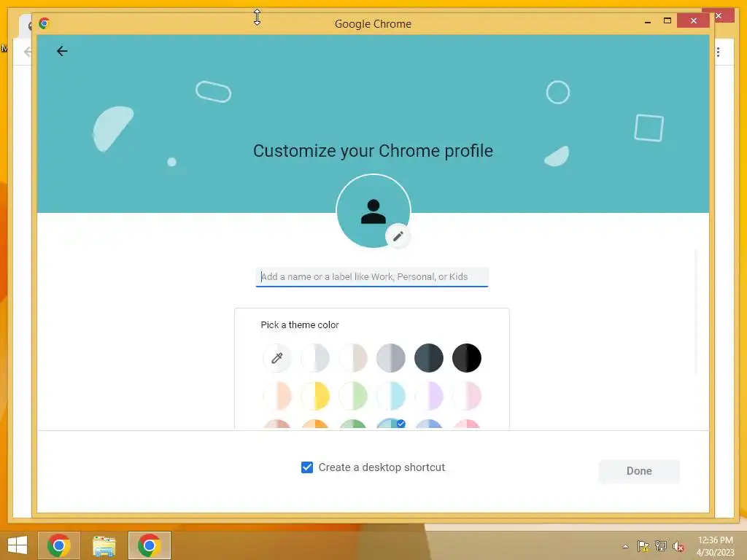Choose the lavender theme swatch

coord(429,396)
